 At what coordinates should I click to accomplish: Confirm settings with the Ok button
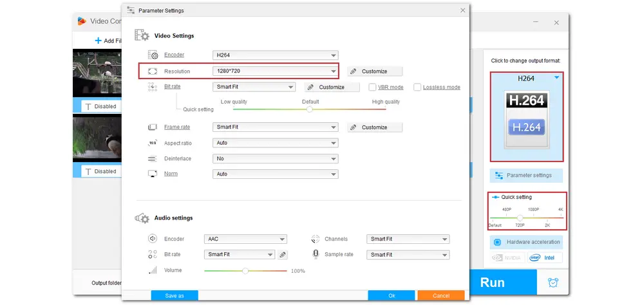pyautogui.click(x=392, y=295)
